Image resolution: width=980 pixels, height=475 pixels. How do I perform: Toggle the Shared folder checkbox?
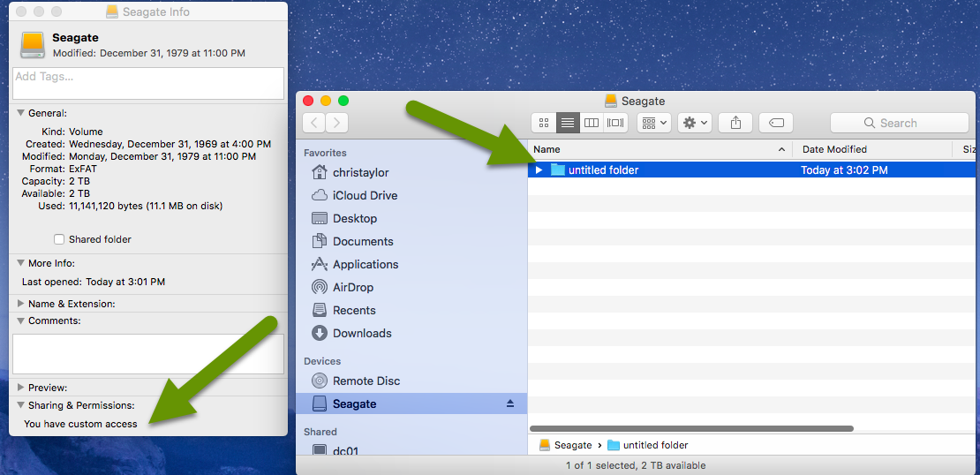59,239
